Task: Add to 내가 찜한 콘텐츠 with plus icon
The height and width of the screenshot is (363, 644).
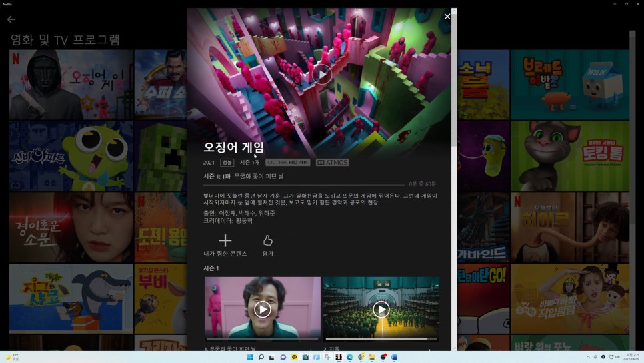Action: point(225,240)
